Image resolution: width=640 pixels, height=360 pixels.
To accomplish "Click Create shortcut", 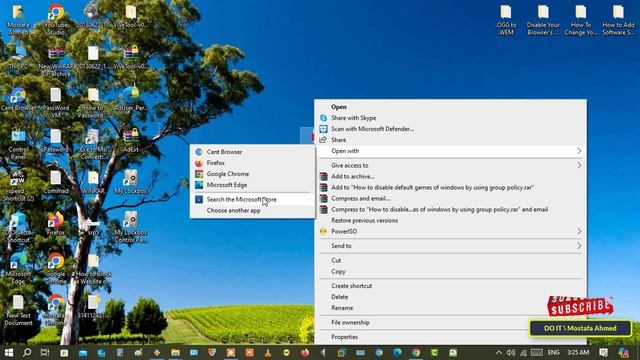I will (x=450, y=286).
